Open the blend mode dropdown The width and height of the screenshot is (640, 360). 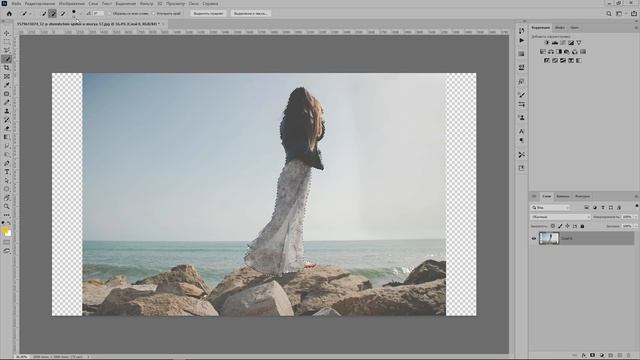coord(560,217)
